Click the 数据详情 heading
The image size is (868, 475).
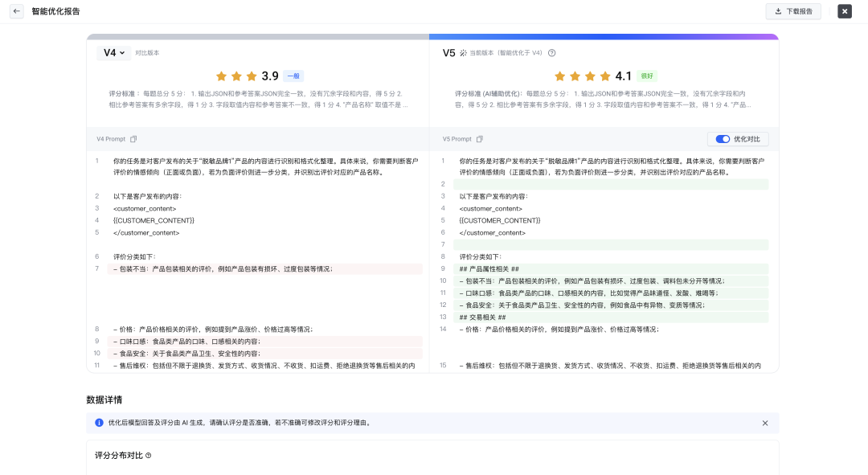[104, 399]
